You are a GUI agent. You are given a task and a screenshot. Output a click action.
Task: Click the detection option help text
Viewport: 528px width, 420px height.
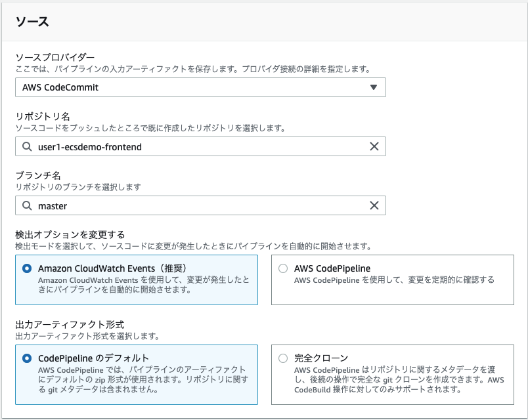point(193,246)
